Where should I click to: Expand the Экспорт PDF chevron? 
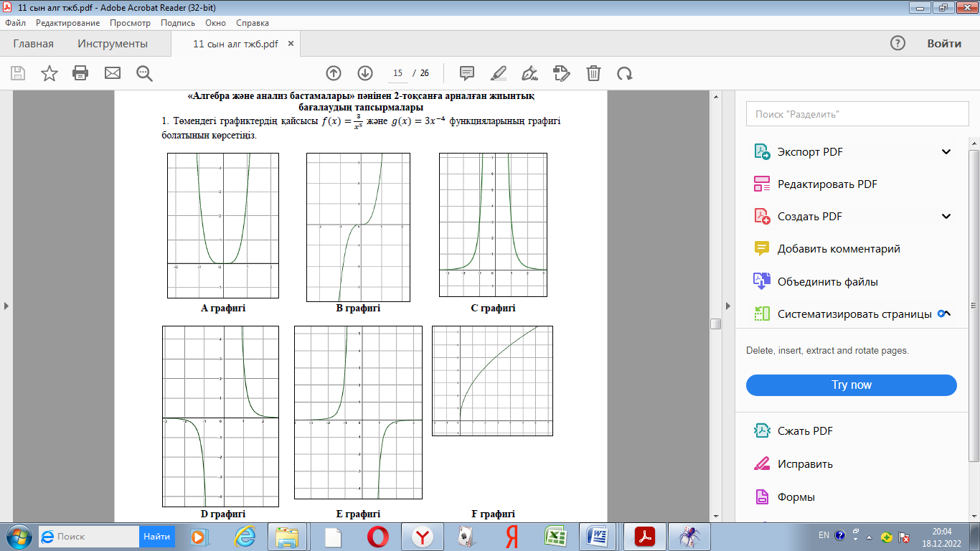click(x=946, y=152)
